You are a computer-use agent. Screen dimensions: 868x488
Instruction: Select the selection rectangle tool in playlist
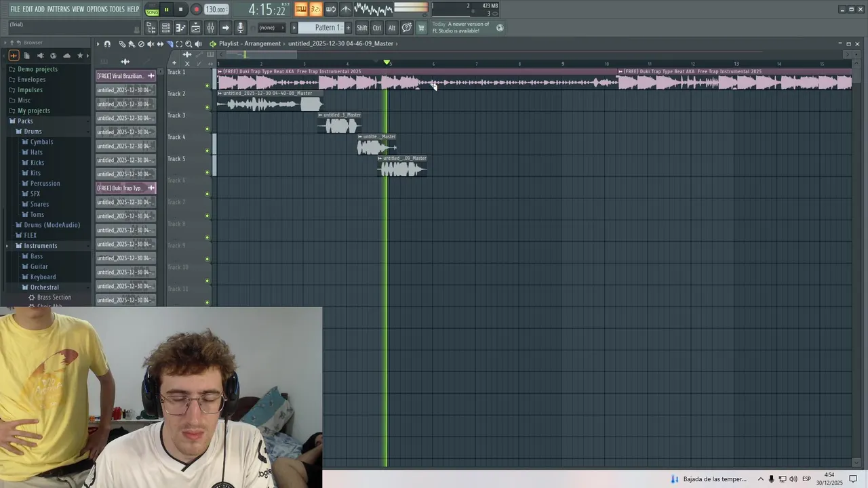179,44
